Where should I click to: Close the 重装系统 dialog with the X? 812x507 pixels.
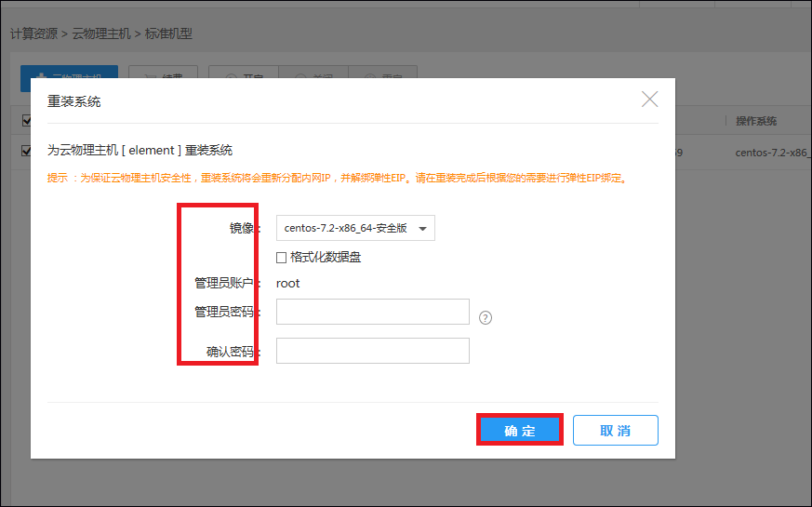tap(649, 100)
